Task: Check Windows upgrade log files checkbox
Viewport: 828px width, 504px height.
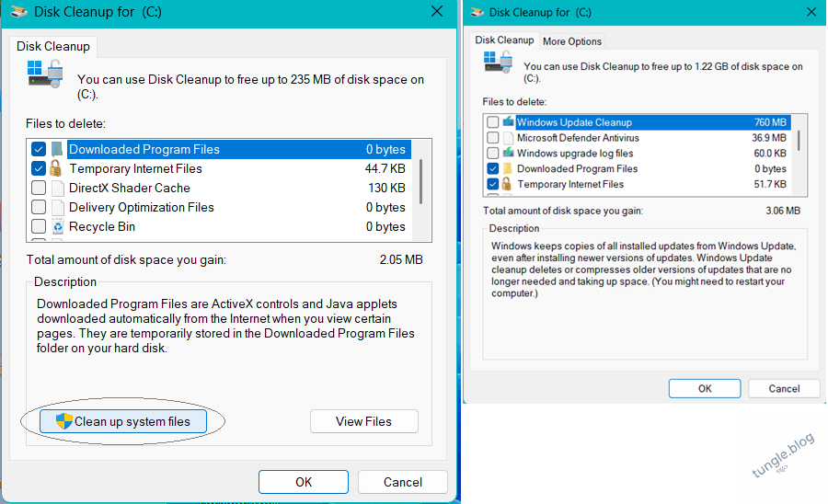Action: [493, 153]
